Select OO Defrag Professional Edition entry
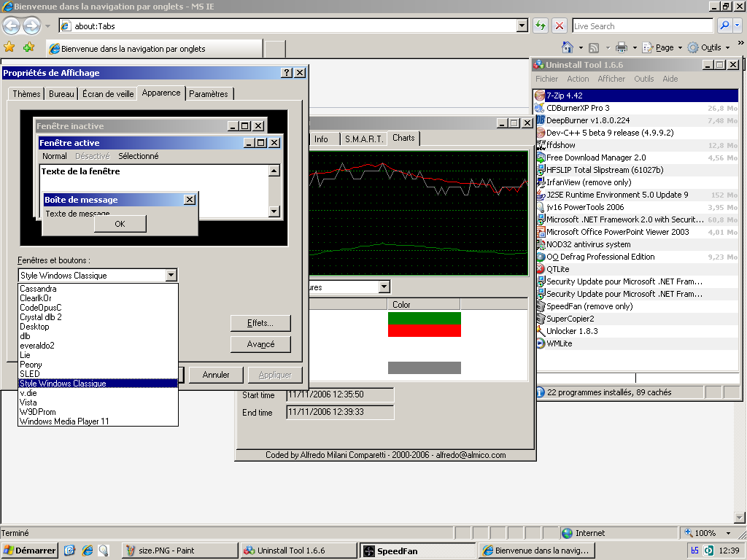This screenshot has width=747, height=560. coord(637,257)
